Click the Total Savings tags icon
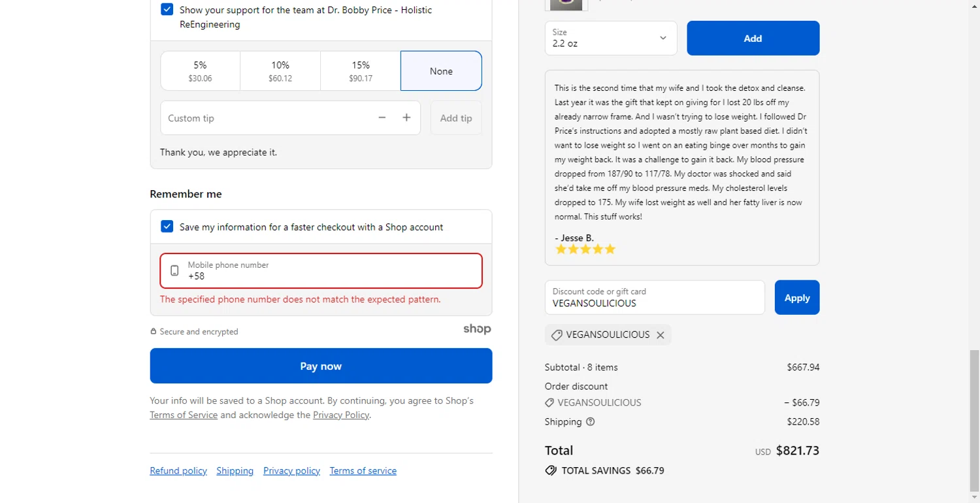This screenshot has height=503, width=980. (551, 470)
